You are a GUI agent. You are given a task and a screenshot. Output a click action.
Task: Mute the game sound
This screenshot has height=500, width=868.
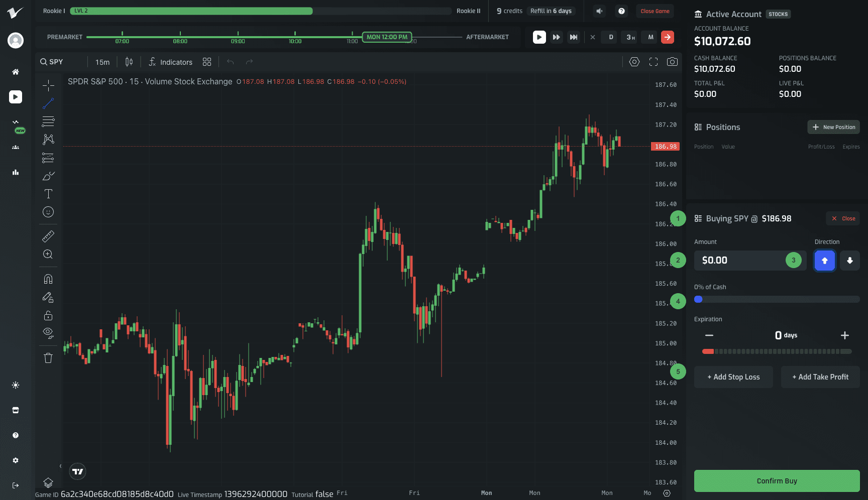[599, 11]
